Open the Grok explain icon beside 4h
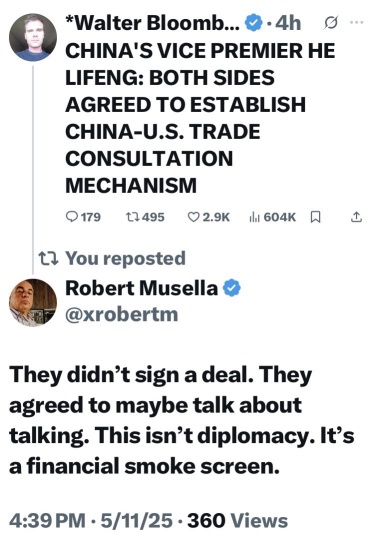Image resolution: width=374 pixels, height=556 pixels. coord(331,22)
